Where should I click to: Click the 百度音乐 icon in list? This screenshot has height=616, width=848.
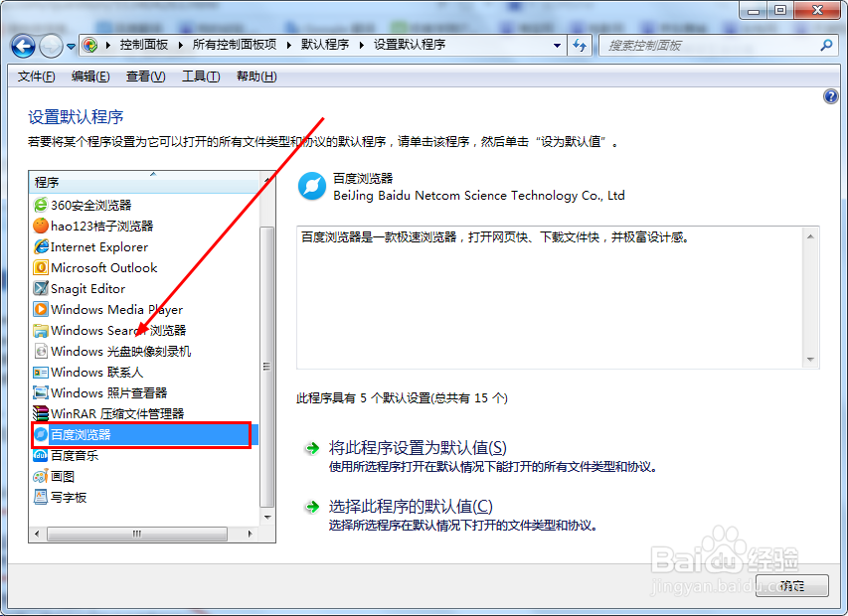click(x=41, y=455)
